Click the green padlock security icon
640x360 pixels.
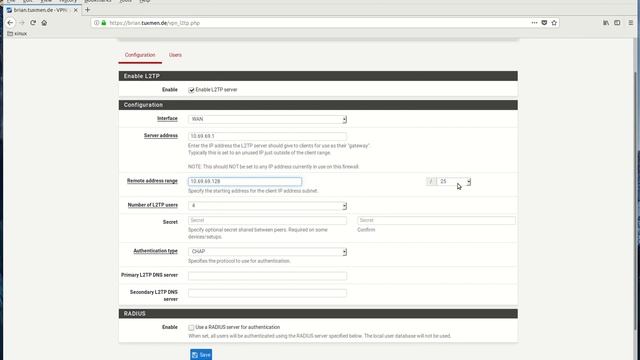104,23
